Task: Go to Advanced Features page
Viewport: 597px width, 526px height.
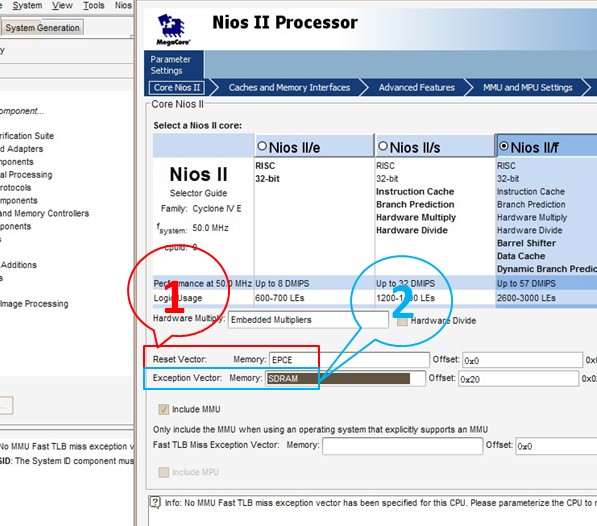Action: click(x=417, y=88)
